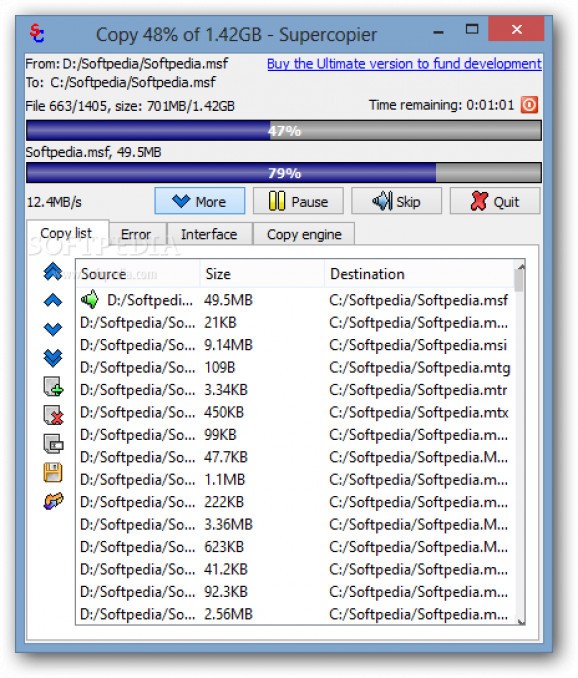Sort by the Source column header

click(137, 274)
